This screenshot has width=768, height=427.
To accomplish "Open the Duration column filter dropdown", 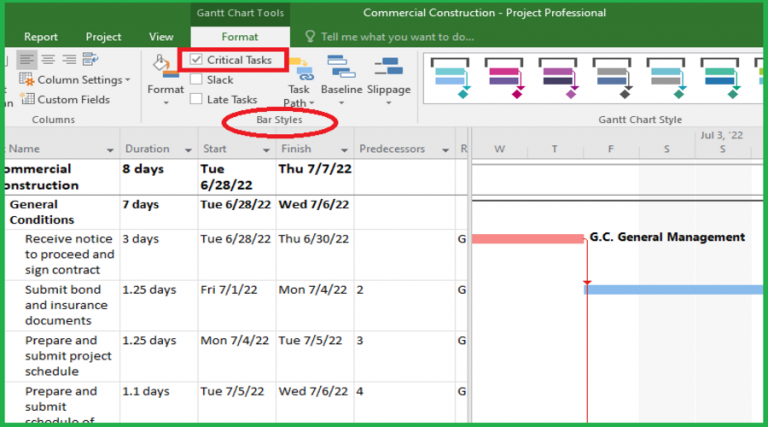I will [188, 150].
